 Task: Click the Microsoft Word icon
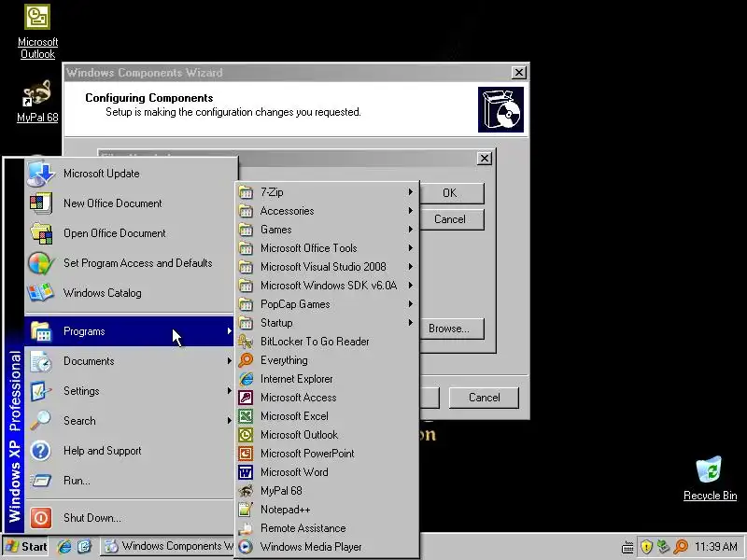[246, 472]
